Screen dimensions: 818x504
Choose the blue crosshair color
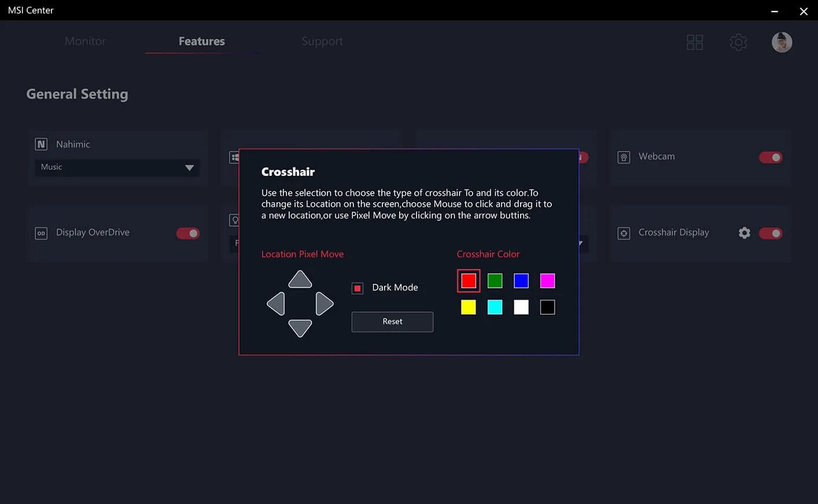(521, 281)
